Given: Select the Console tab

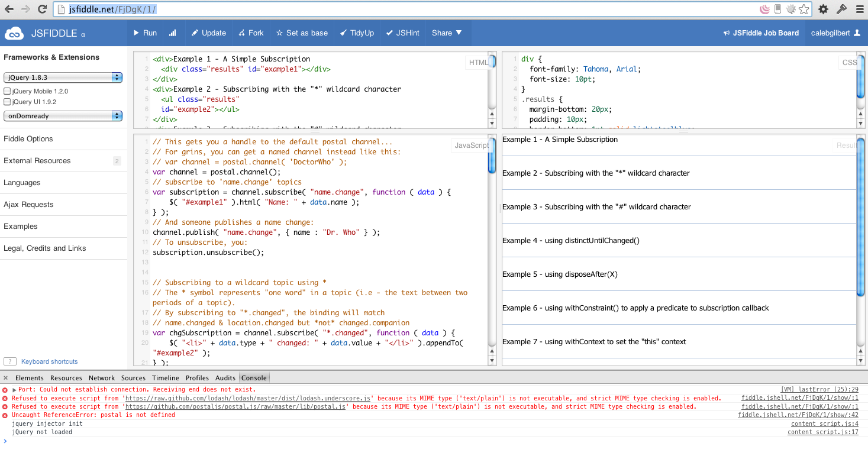Looking at the screenshot, I should (254, 378).
